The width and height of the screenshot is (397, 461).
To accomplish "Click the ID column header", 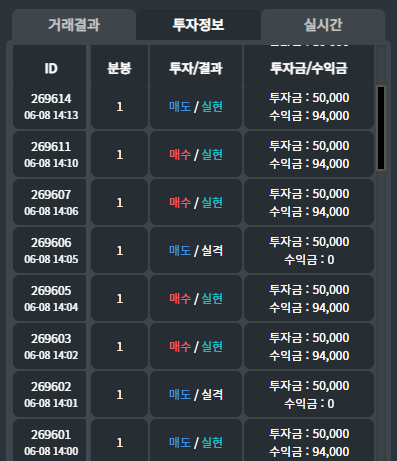I will [50, 68].
